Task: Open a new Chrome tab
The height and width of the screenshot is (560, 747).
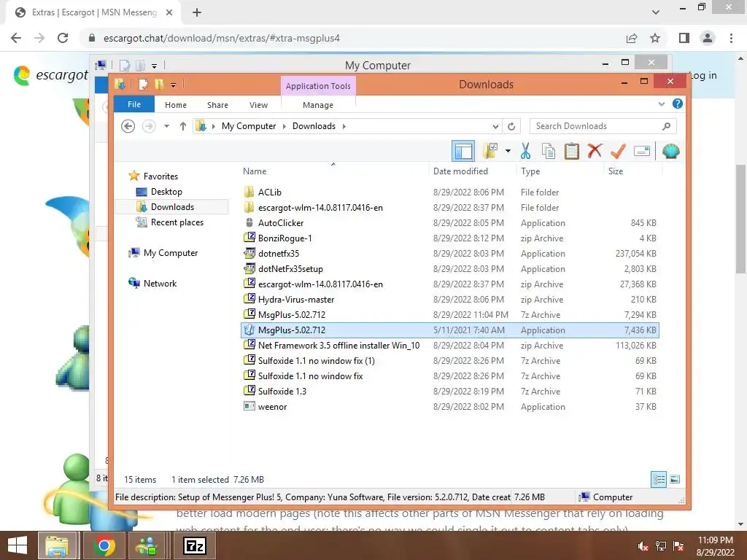Action: [x=197, y=13]
